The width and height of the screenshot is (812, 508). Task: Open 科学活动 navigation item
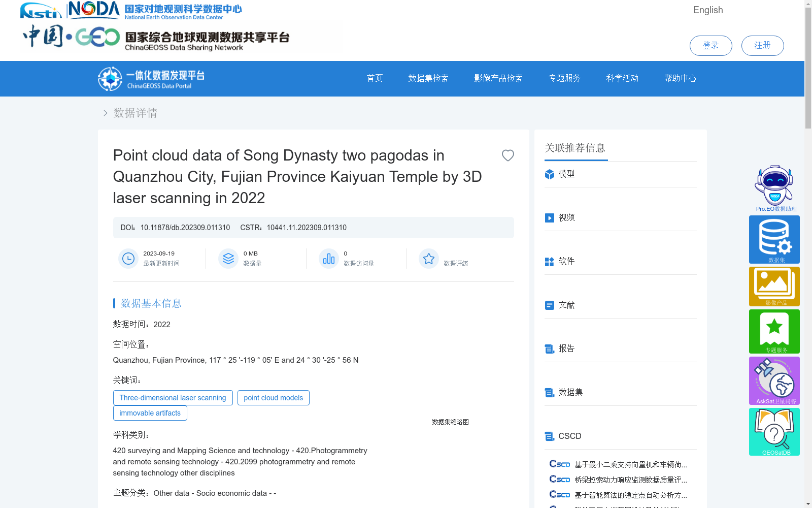pyautogui.click(x=622, y=78)
